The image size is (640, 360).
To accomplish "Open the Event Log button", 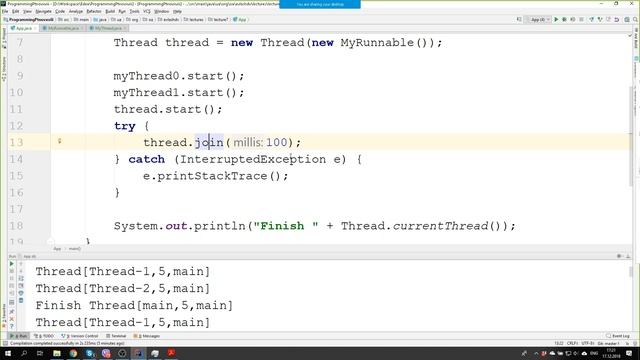I will point(618,336).
